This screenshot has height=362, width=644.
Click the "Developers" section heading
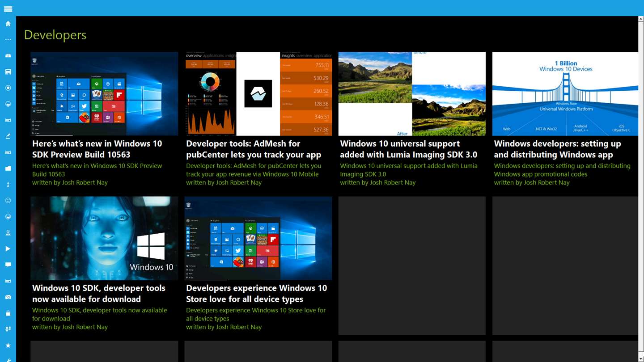(55, 35)
